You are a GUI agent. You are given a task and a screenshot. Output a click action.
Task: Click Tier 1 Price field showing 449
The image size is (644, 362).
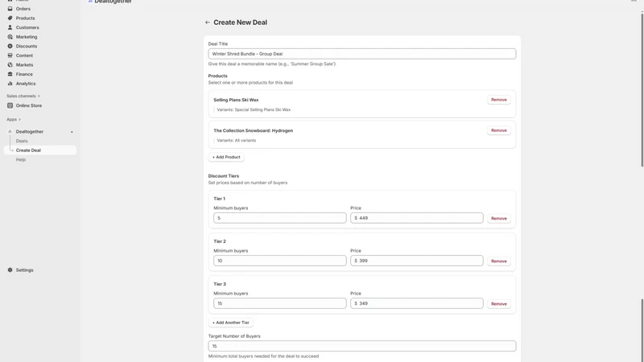(x=416, y=218)
